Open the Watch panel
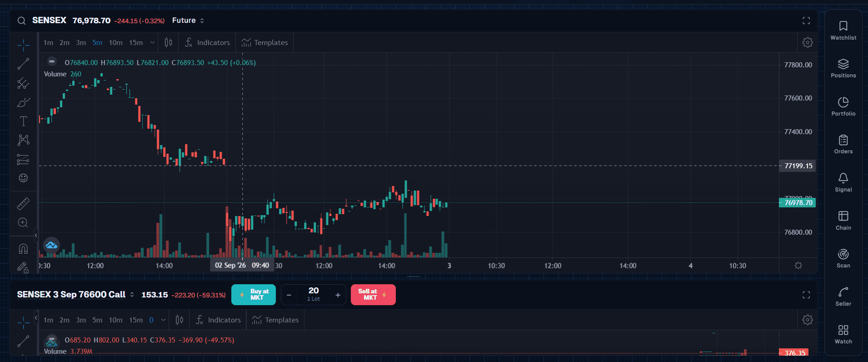This screenshot has width=868, height=362. (x=843, y=335)
